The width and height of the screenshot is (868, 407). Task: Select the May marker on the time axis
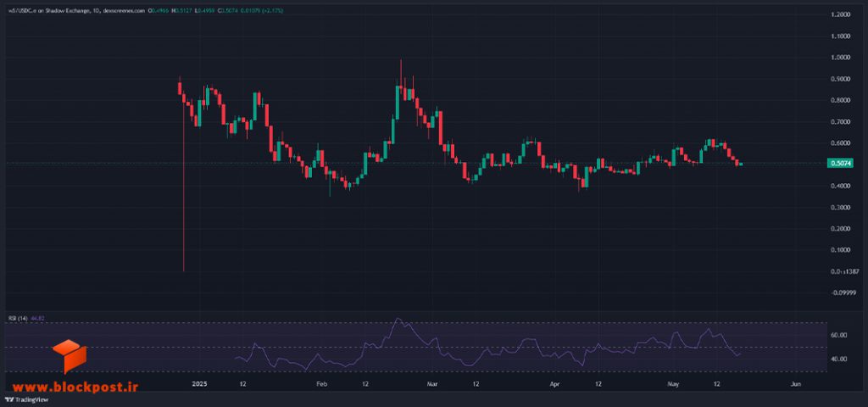[x=672, y=383]
